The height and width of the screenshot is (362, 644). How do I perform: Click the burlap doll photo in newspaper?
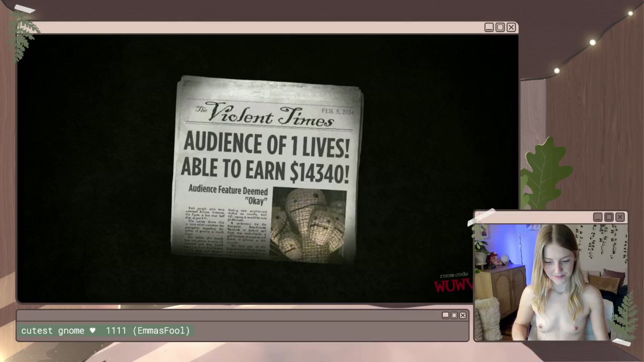pyautogui.click(x=309, y=225)
